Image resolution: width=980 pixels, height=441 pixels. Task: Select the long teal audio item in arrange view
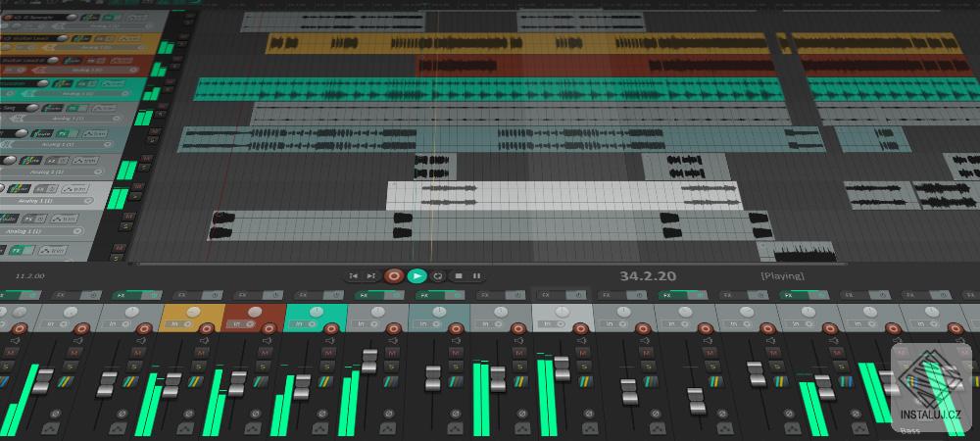coord(488,89)
